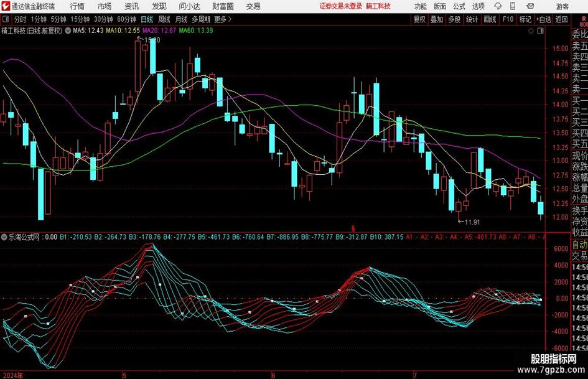Image resolution: width=588 pixels, height=379 pixels.
Task: Switch to 60分钟 period
Action: point(127,19)
